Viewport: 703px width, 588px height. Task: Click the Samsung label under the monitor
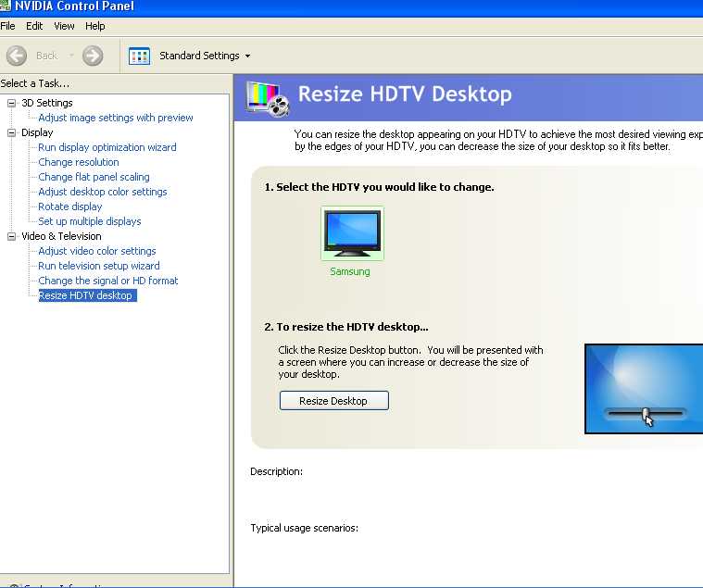(x=350, y=271)
